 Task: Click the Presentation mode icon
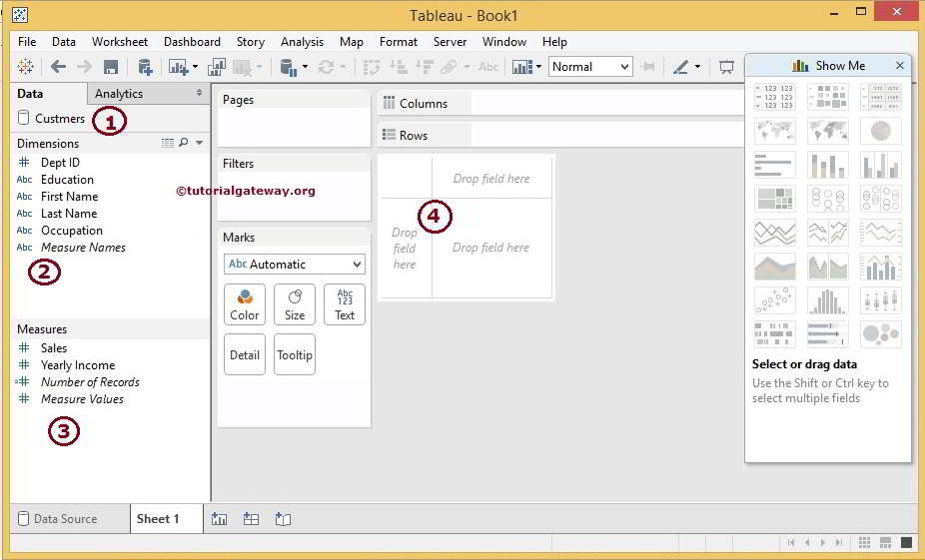[726, 67]
